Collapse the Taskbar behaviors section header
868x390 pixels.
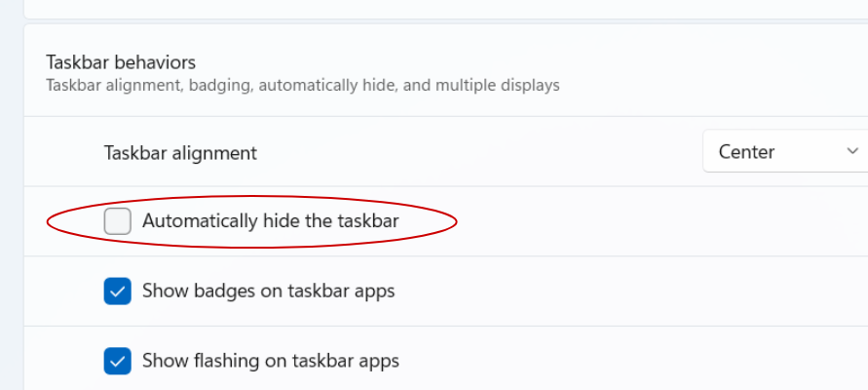(x=121, y=62)
